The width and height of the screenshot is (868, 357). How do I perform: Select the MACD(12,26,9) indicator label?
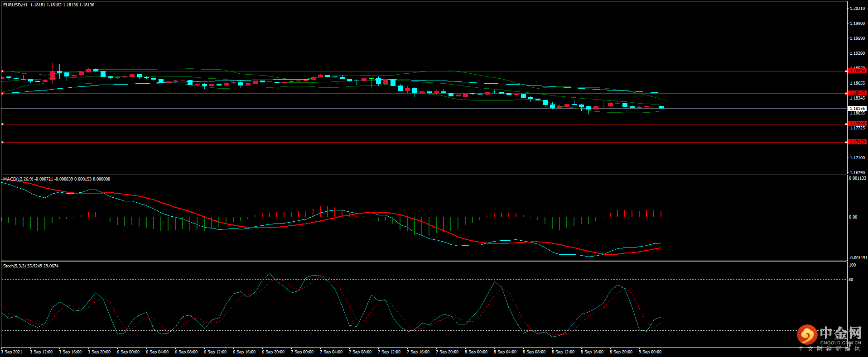pyautogui.click(x=18, y=179)
